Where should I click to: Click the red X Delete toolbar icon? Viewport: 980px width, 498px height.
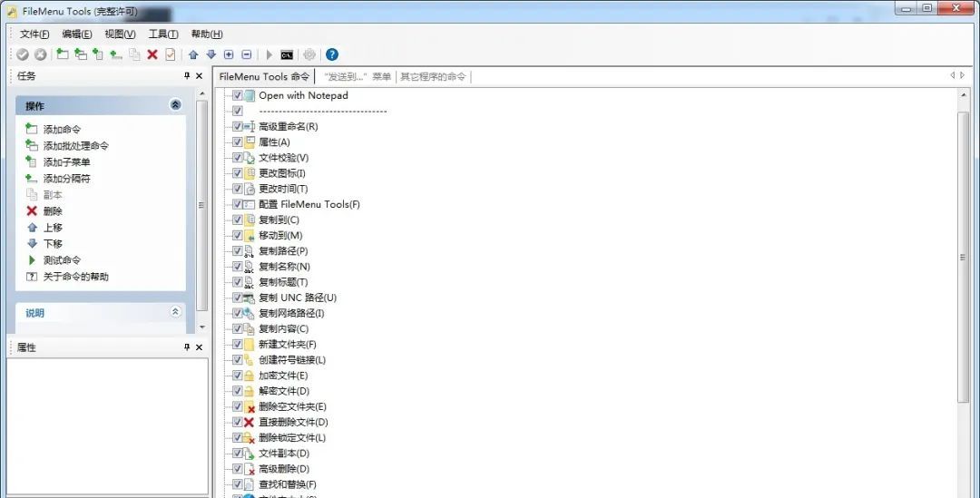(x=152, y=55)
